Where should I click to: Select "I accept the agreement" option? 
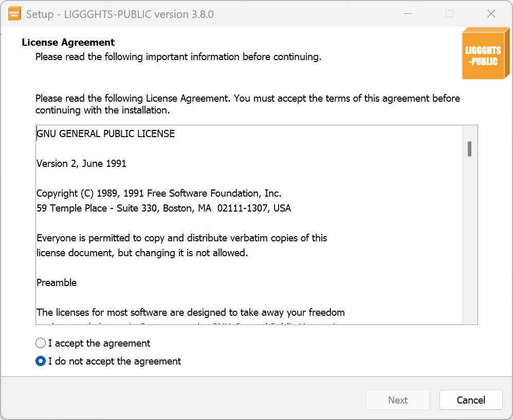point(41,343)
